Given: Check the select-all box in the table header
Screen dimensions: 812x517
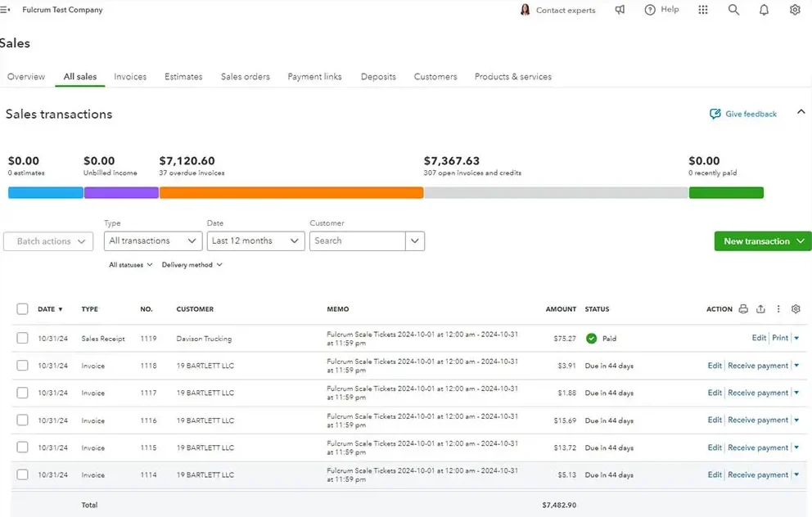Looking at the screenshot, I should click(x=22, y=308).
